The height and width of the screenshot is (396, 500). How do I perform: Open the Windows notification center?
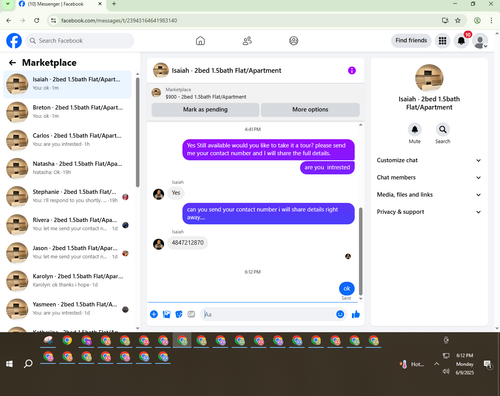point(488,364)
